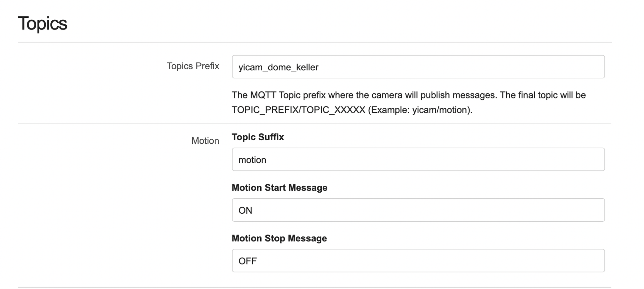Click the bold "Topic Suffix" label

[258, 137]
